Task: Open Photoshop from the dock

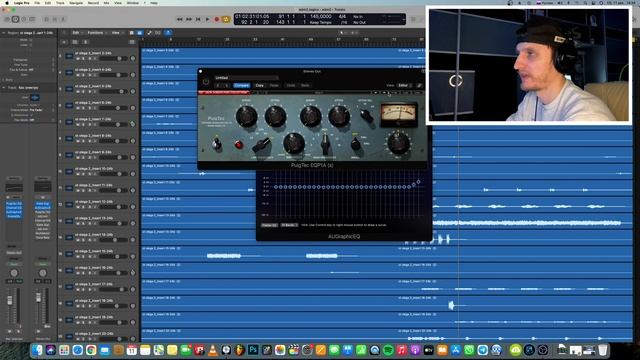Action: pos(253,350)
